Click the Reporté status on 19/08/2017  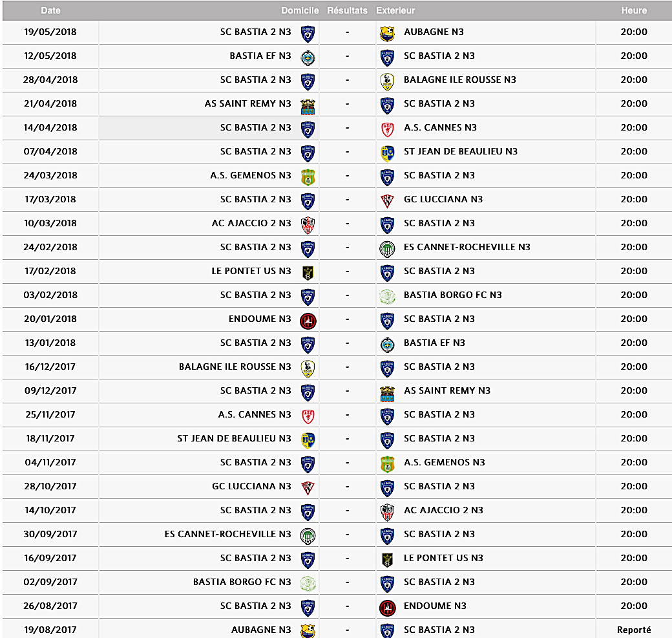pyautogui.click(x=634, y=630)
